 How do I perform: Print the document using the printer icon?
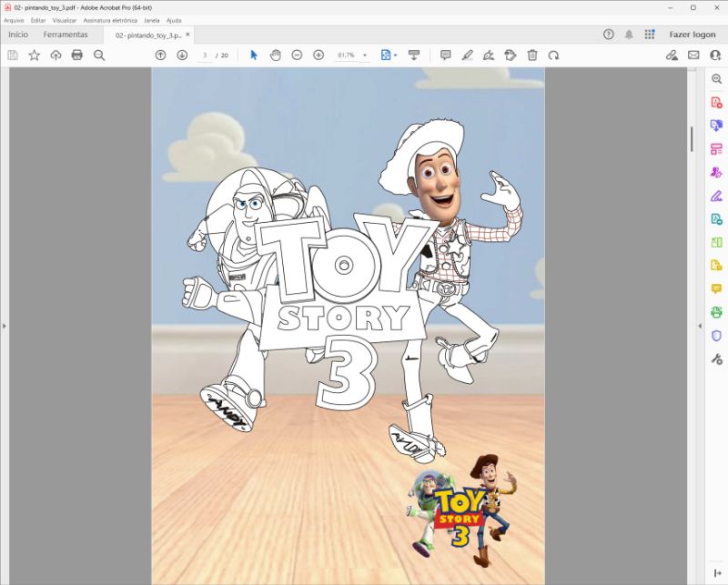[x=77, y=55]
